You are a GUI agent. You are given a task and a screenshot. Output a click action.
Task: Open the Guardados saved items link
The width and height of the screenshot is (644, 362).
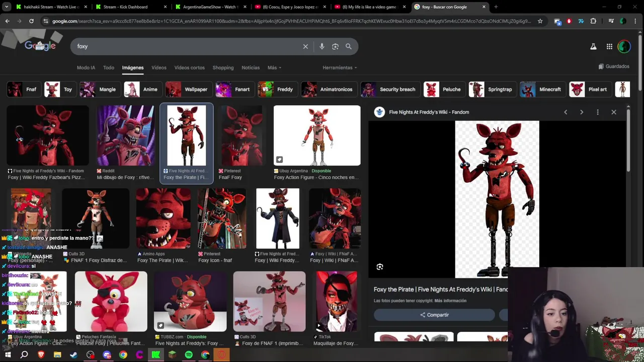614,66
